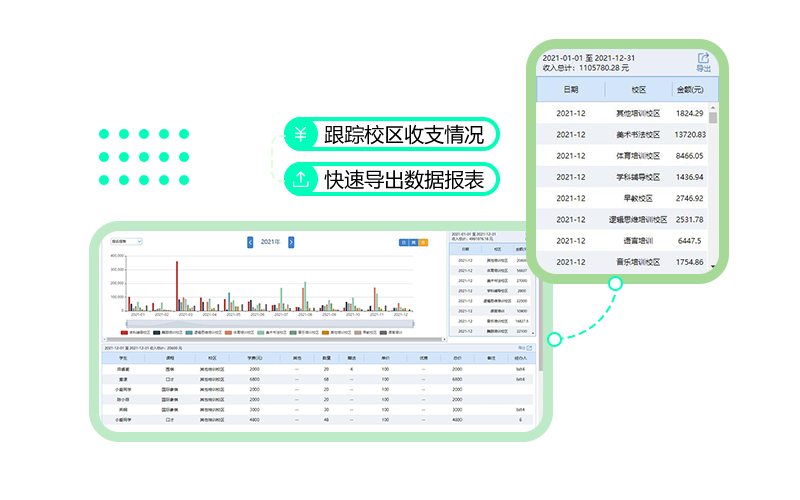
Task: Click the scroll-down arrow in income table
Action: pos(713,266)
